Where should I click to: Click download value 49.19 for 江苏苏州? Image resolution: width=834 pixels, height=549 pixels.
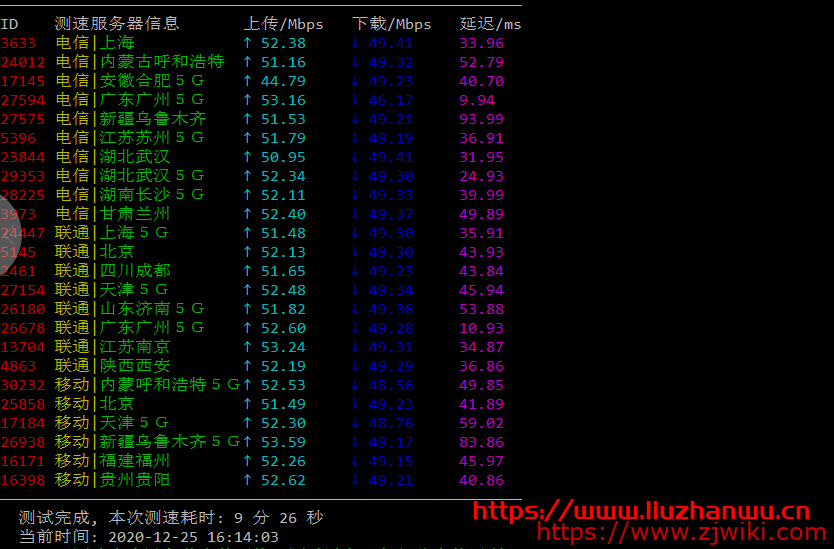point(391,138)
